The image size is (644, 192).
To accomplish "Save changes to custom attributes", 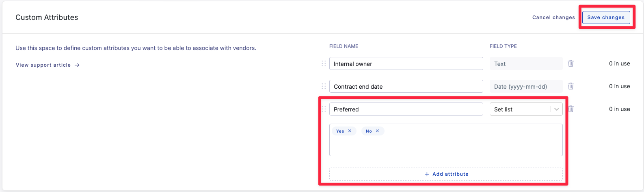I will (606, 17).
